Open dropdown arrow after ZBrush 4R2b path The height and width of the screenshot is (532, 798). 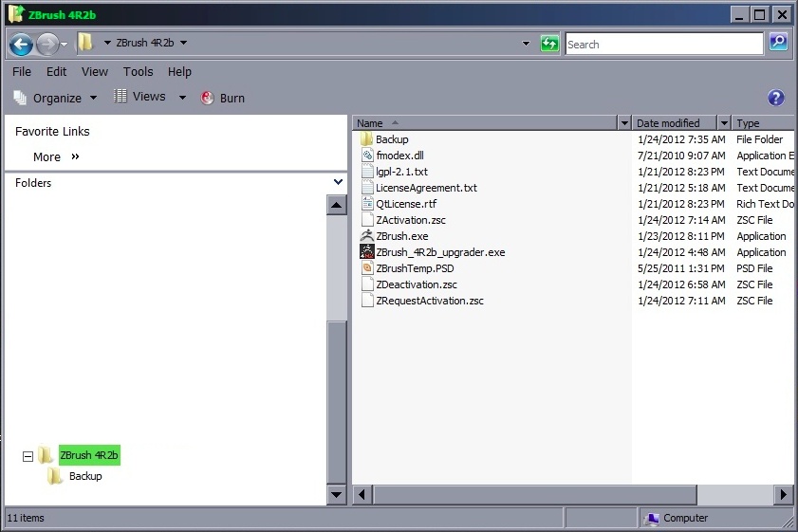point(183,43)
